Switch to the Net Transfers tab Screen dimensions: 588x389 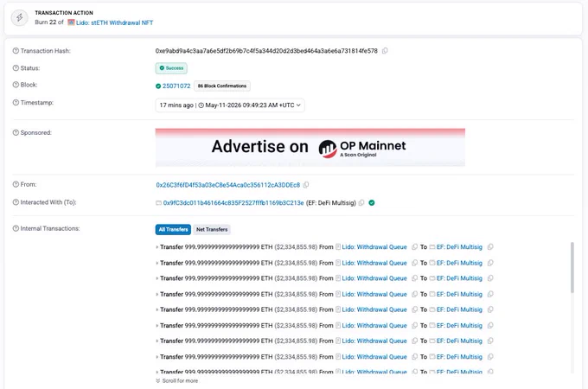click(212, 229)
